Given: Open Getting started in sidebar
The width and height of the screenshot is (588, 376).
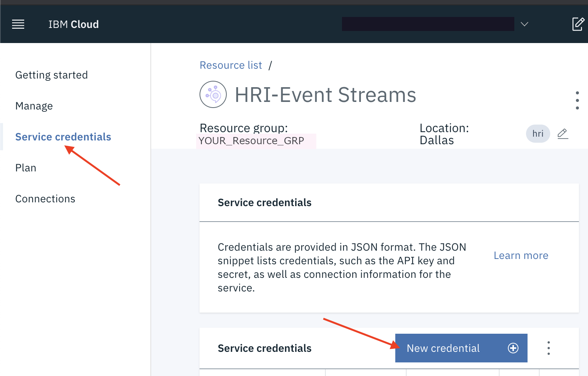Looking at the screenshot, I should (51, 75).
